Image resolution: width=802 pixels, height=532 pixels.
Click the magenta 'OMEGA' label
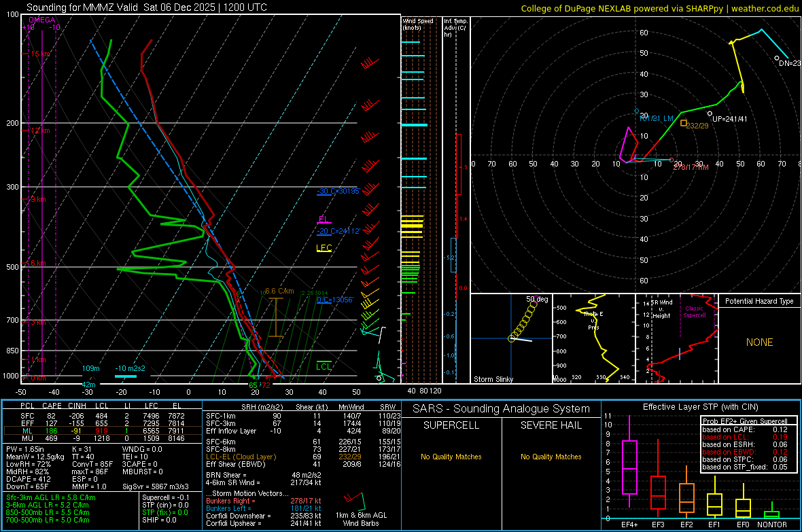tap(42, 20)
